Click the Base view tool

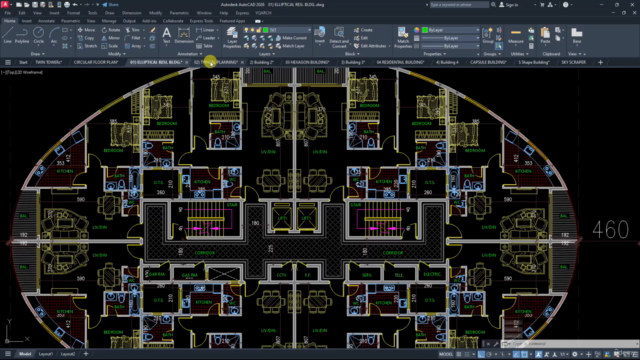point(577,36)
